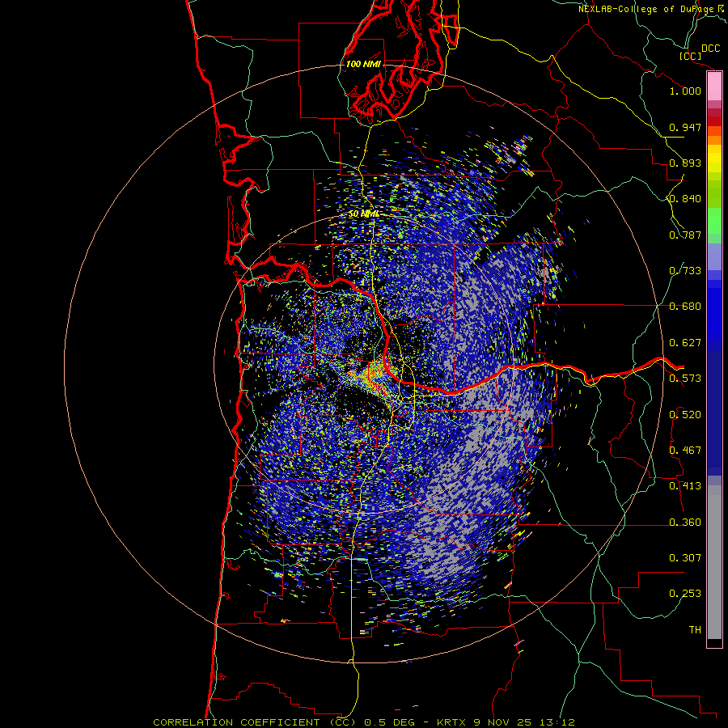
Task: Select the 0.520 scale value
Action: 685,415
